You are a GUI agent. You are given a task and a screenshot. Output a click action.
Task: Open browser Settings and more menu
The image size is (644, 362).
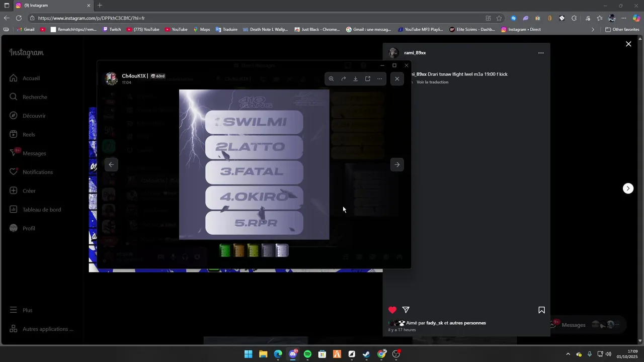coord(624,18)
